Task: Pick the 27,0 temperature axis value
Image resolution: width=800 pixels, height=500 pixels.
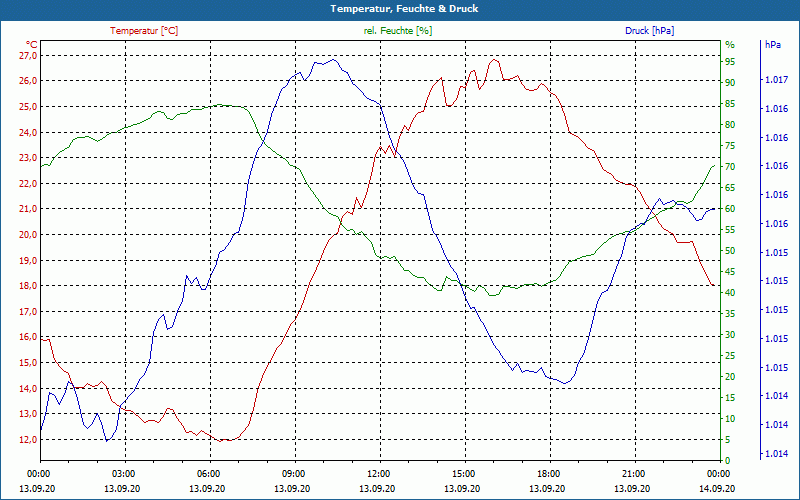Action: point(28,55)
